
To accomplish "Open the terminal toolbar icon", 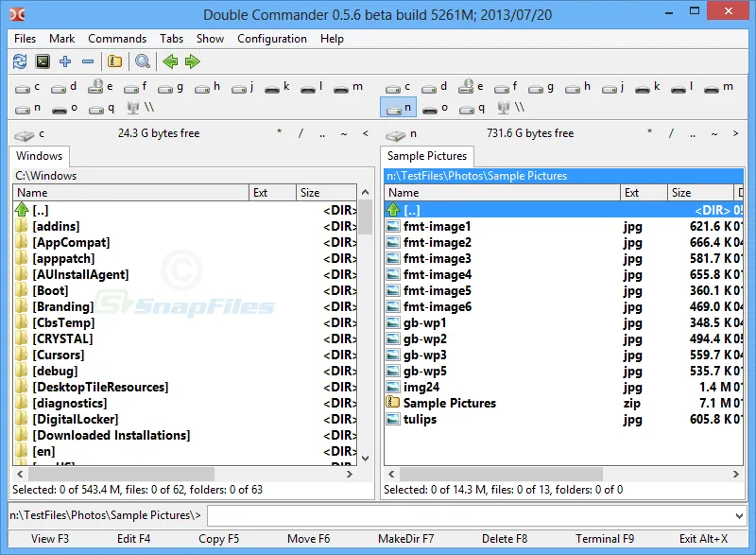I will tap(43, 61).
